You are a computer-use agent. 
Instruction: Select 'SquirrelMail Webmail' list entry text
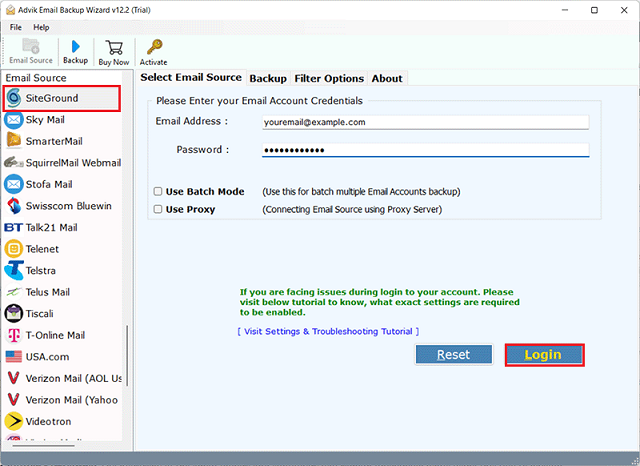pyautogui.click(x=73, y=163)
